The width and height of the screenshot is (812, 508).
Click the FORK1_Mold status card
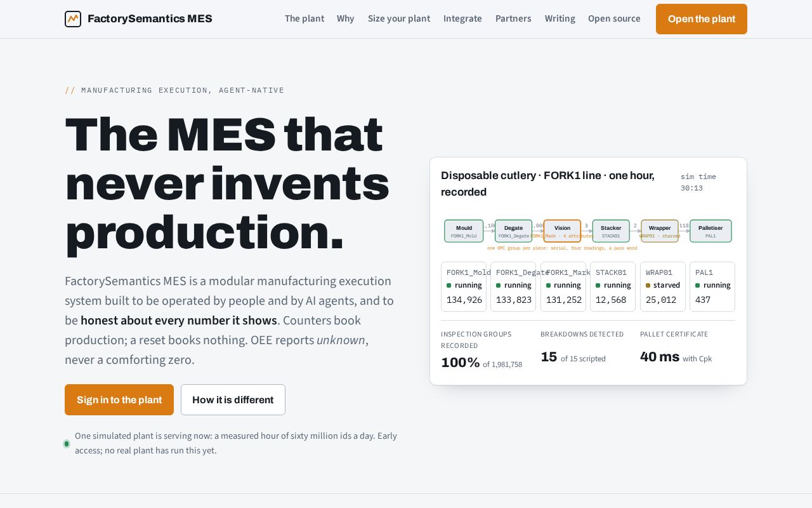[464, 287]
